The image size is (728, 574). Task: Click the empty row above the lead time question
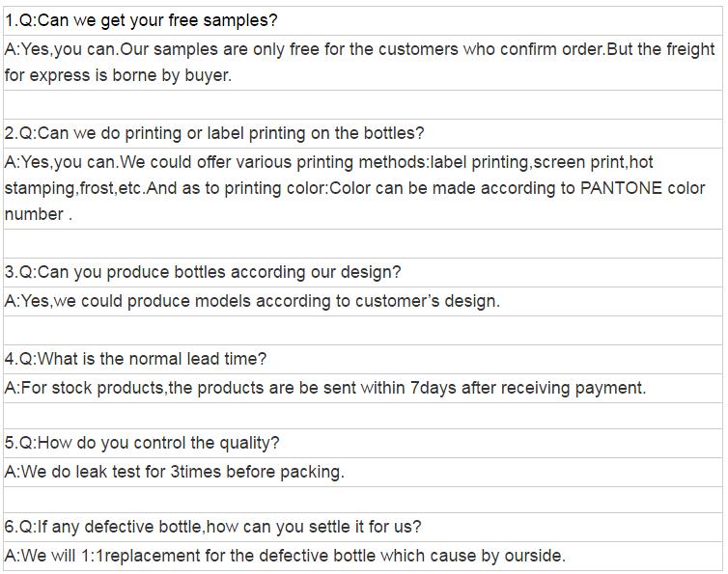coord(363,330)
